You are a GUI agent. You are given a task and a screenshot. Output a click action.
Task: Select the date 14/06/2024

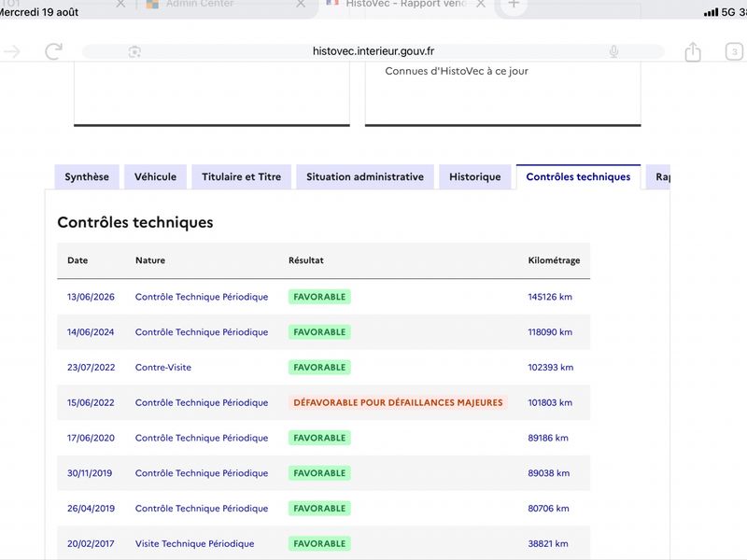pos(91,332)
